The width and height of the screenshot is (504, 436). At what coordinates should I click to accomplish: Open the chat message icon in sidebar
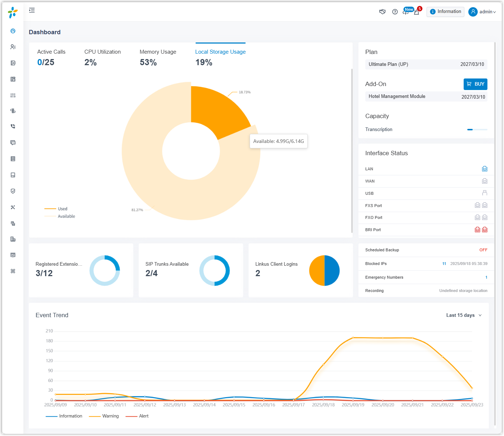[x=13, y=143]
